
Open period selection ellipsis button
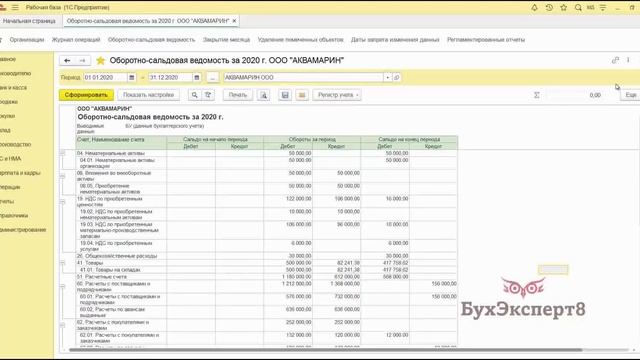(213, 77)
